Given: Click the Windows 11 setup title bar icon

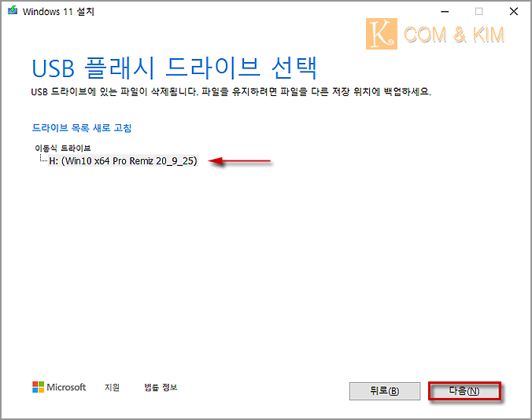Looking at the screenshot, I should click(x=13, y=11).
